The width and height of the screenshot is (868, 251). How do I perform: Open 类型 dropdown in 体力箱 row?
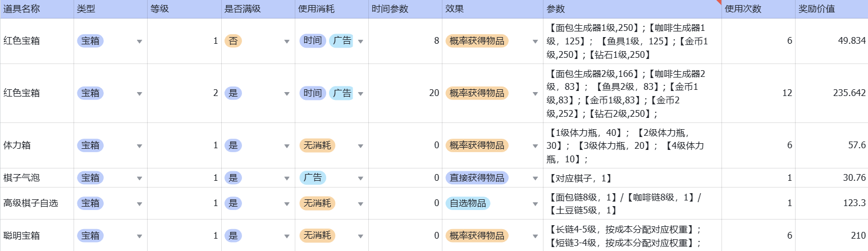coord(139,145)
